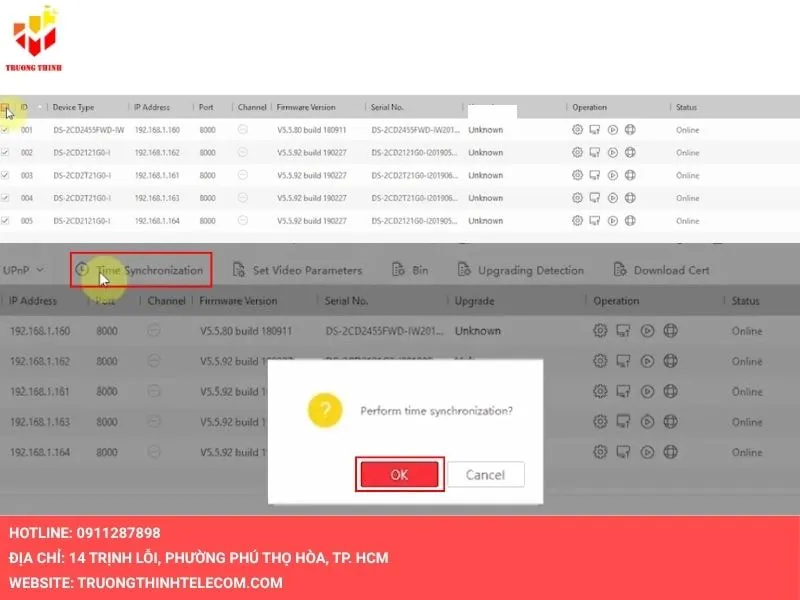
Task: Expand the UPnP dropdown
Action: 40,270
